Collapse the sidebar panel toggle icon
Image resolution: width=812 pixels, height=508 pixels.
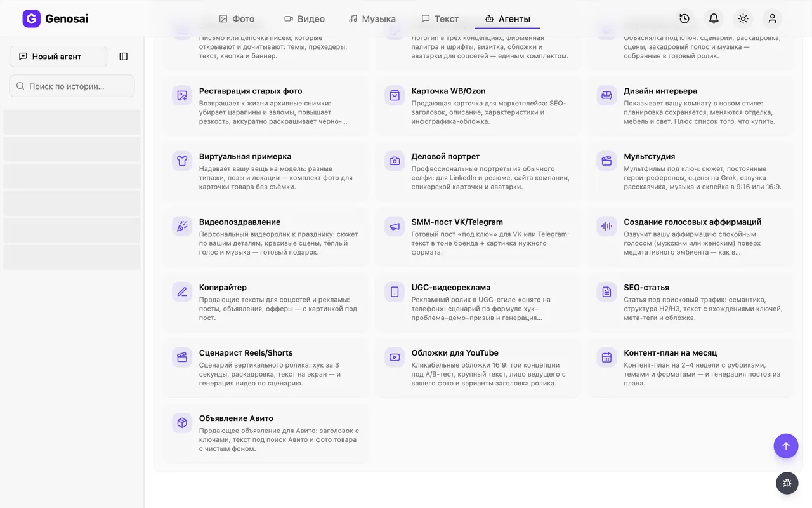pyautogui.click(x=124, y=57)
